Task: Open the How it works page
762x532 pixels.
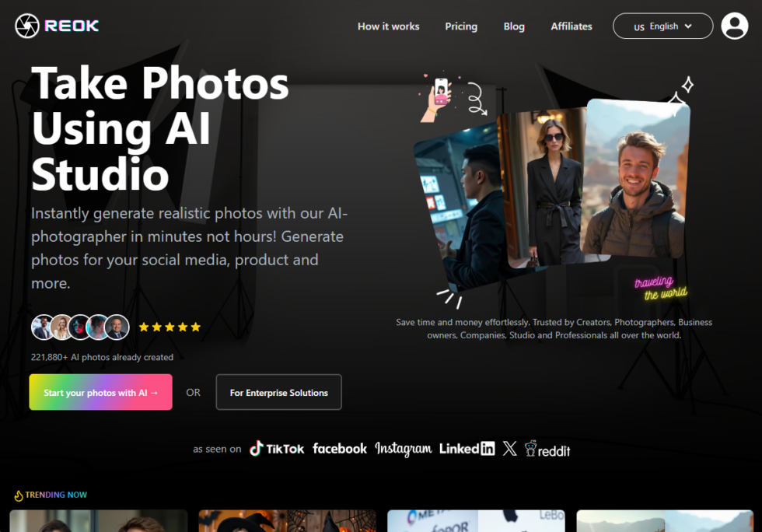Action: coord(388,26)
